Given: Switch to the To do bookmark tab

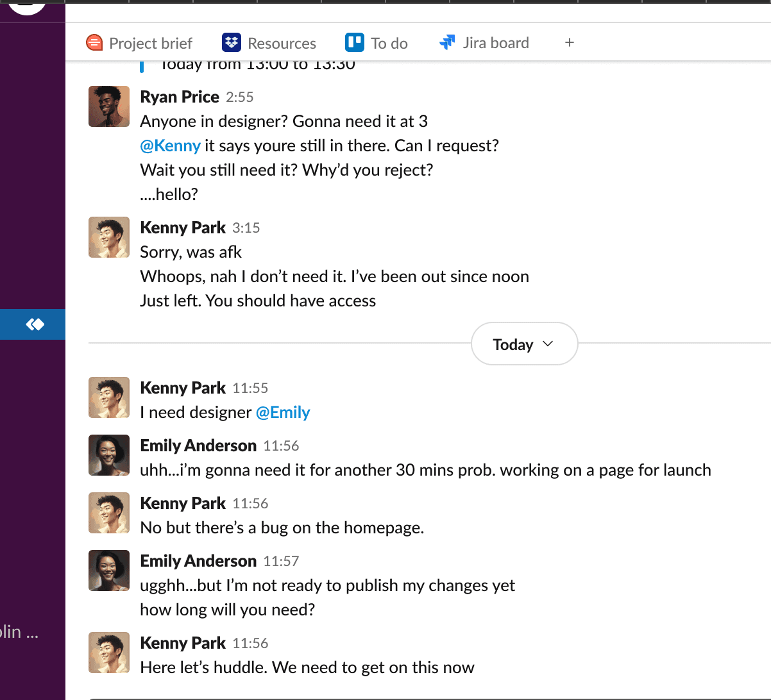Looking at the screenshot, I should 388,42.
